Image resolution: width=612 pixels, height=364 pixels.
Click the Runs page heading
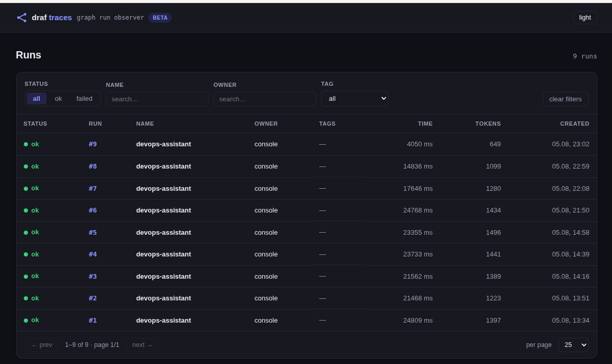[x=28, y=55]
